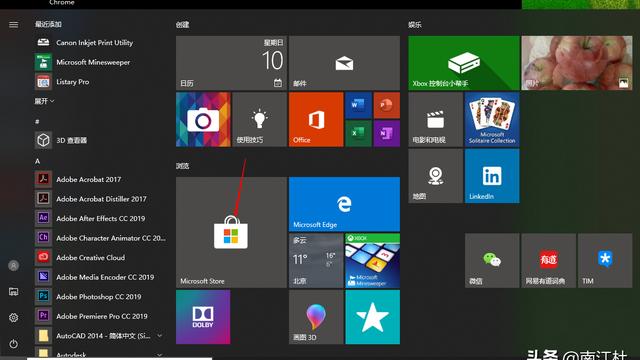Open the hamburger menu at top left
The image size is (640, 360).
(x=13, y=24)
